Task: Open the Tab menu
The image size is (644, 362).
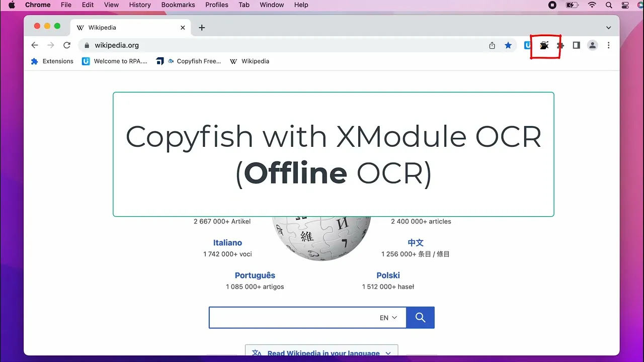Action: (244, 5)
